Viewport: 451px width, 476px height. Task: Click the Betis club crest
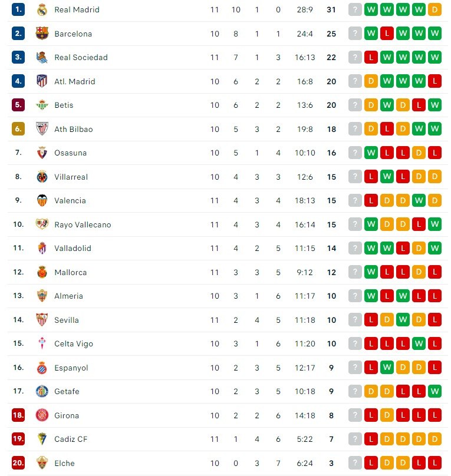tap(42, 105)
